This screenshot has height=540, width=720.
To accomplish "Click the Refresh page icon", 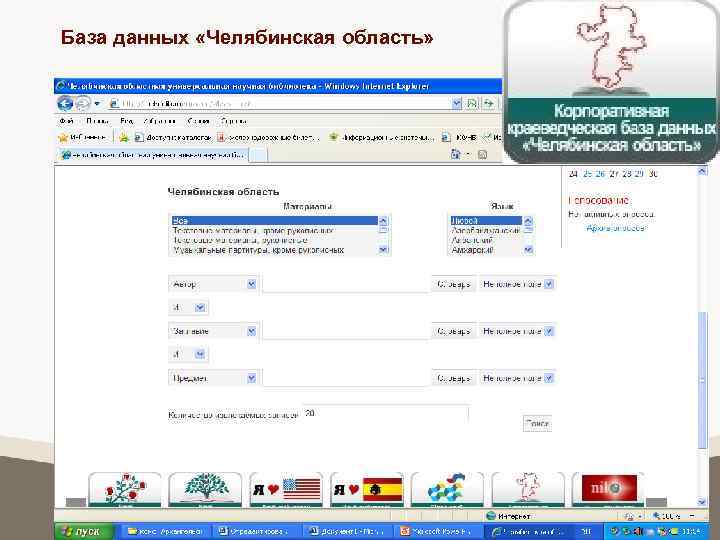I will coord(472,104).
